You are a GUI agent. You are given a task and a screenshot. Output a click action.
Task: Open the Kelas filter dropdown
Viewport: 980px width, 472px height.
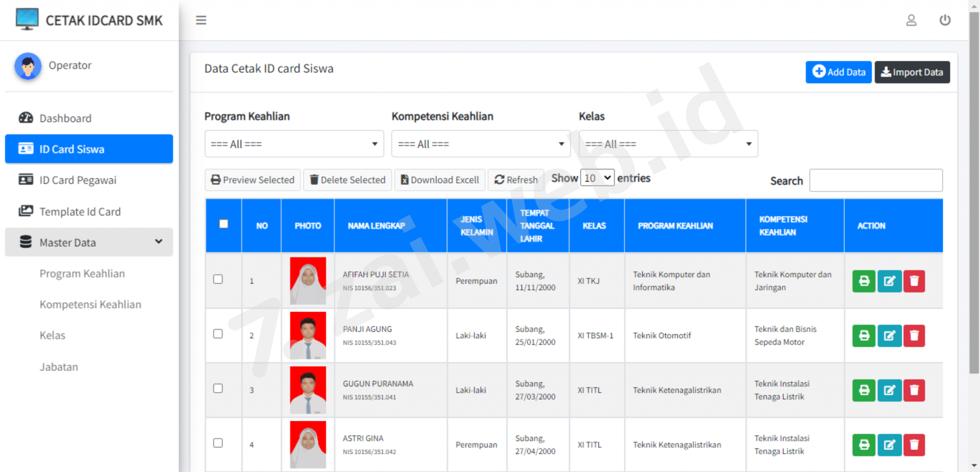pyautogui.click(x=668, y=144)
